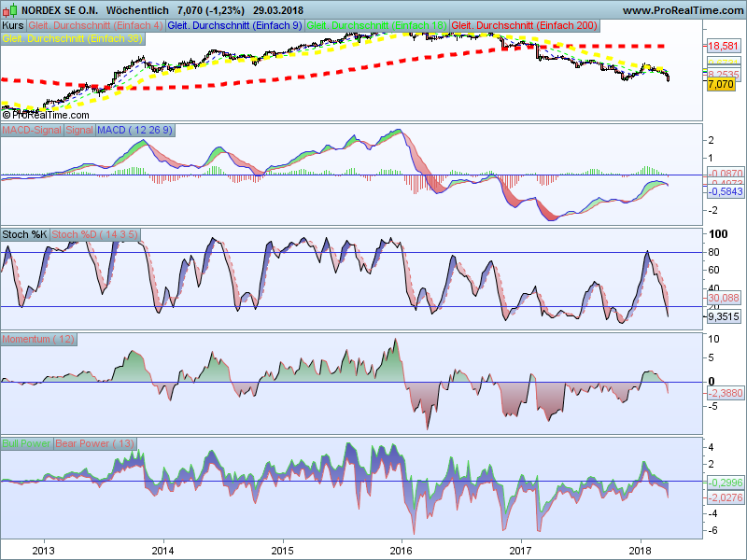
Task: Click the 9,3515 Stoch %K value tag
Action: [x=723, y=316]
